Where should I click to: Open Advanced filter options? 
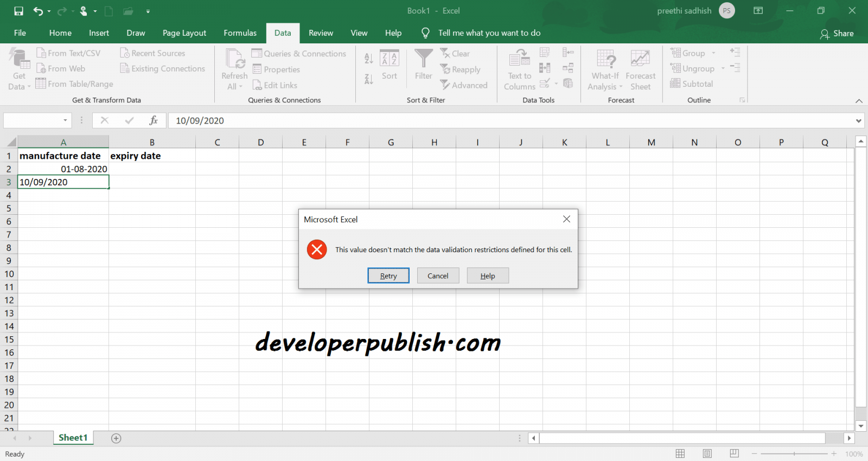(464, 85)
